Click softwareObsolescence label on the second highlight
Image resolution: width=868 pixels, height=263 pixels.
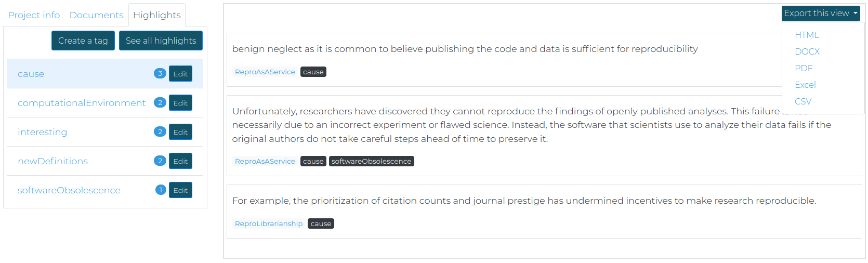click(372, 161)
